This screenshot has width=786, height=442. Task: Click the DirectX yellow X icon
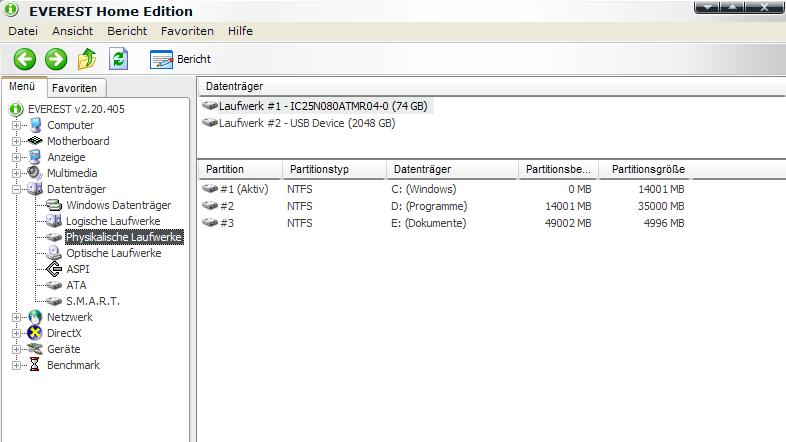point(35,333)
